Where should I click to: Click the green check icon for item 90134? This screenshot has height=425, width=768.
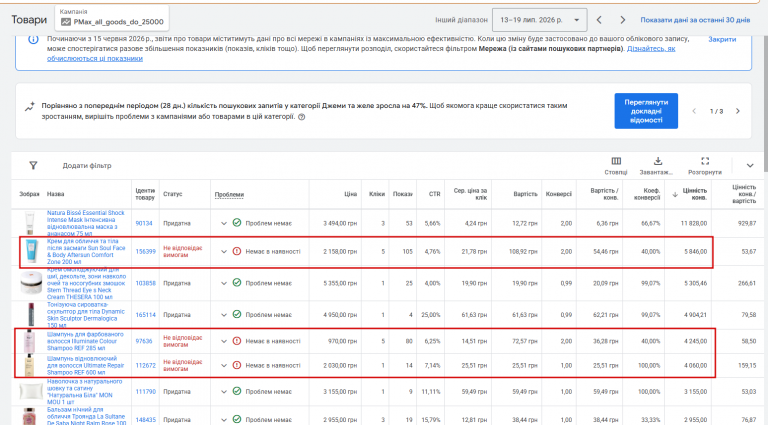237,223
